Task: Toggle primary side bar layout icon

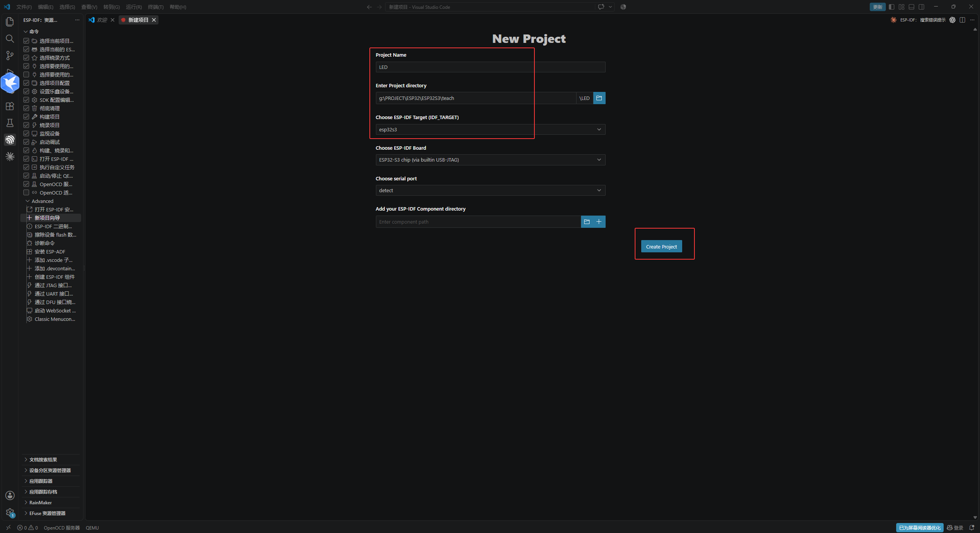Action: [x=892, y=7]
